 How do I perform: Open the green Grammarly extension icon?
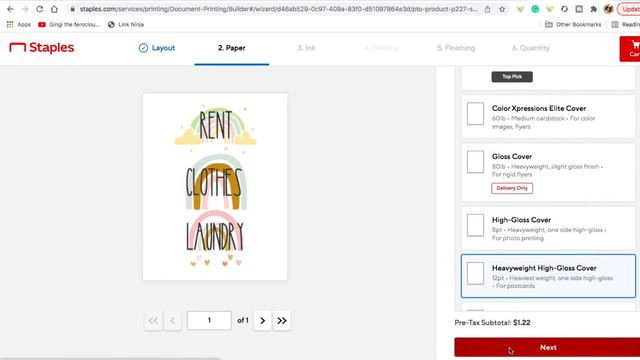pos(535,9)
